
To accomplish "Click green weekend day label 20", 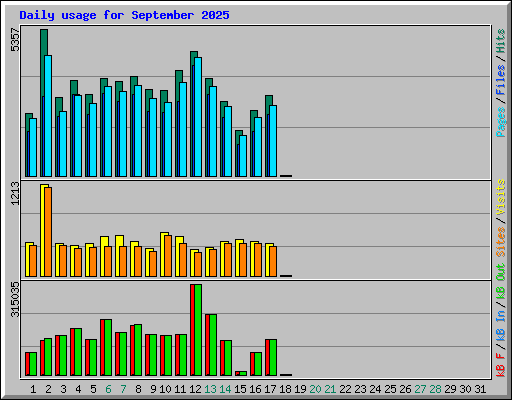I will tap(315, 389).
